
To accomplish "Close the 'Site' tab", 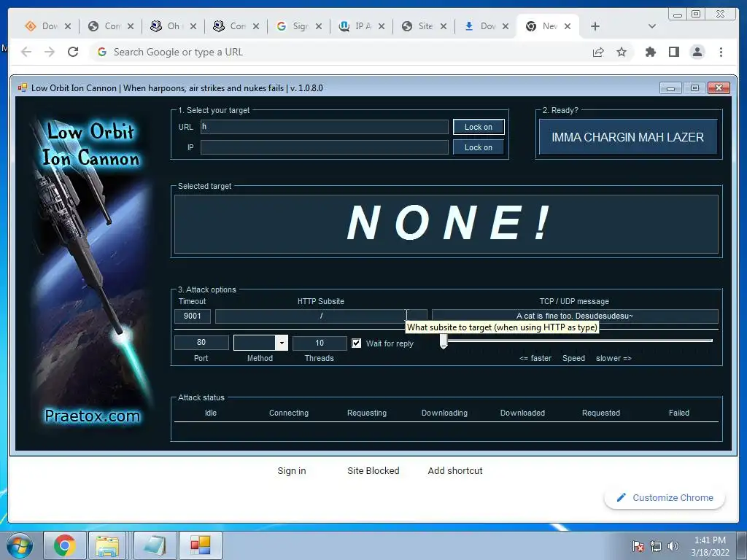I will point(444,26).
